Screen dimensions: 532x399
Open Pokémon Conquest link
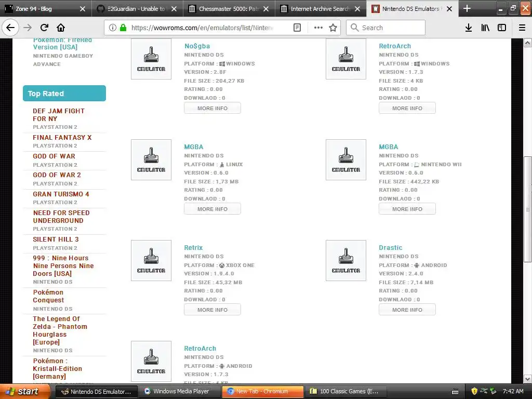tap(48, 296)
